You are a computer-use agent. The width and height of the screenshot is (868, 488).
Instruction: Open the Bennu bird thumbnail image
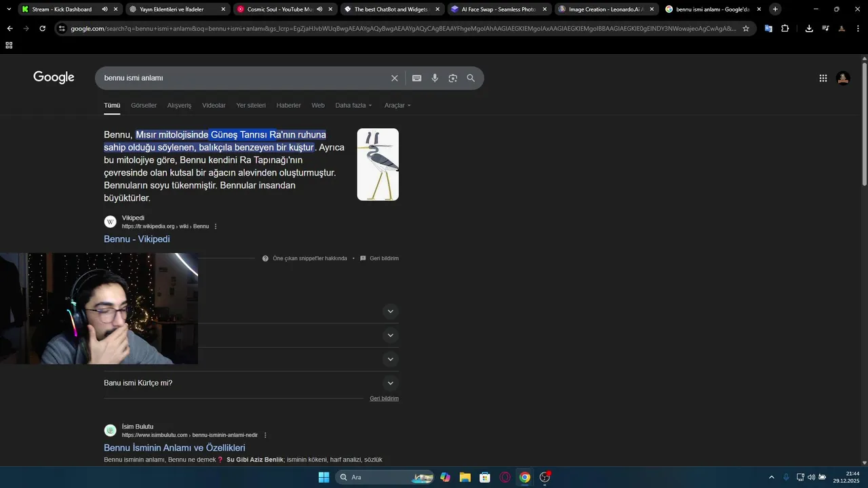378,165
